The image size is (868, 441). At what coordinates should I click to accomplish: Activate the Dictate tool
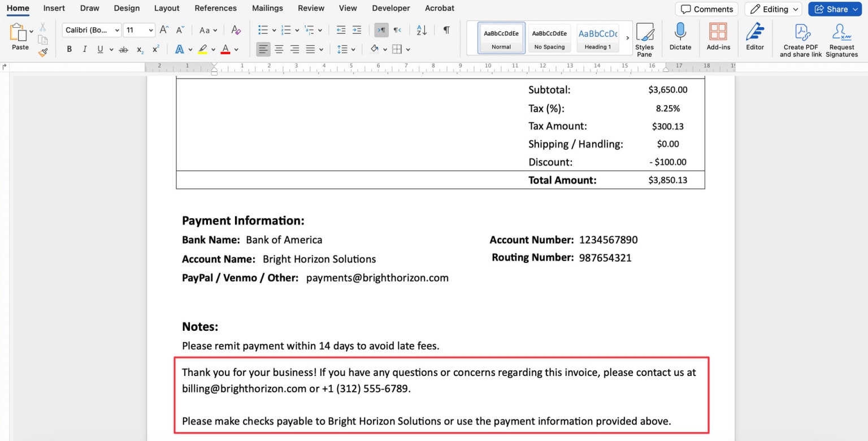[x=680, y=38]
